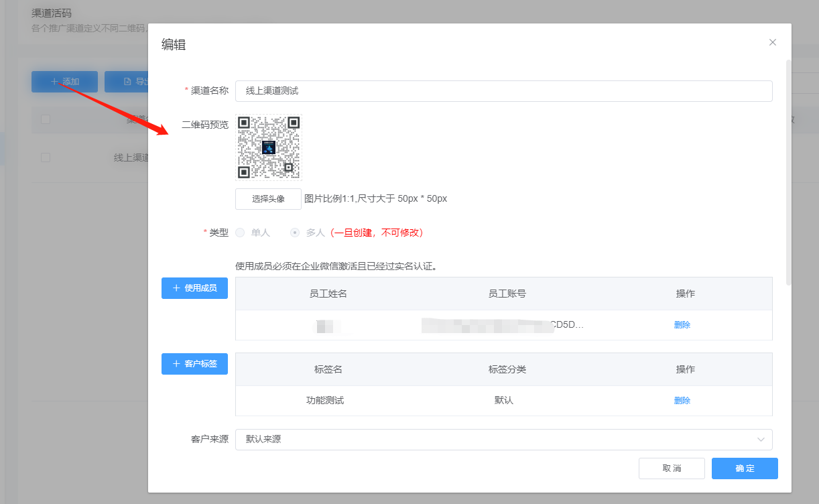Select the 多人 radio option
Viewport: 819px width, 504px height.
click(308, 233)
